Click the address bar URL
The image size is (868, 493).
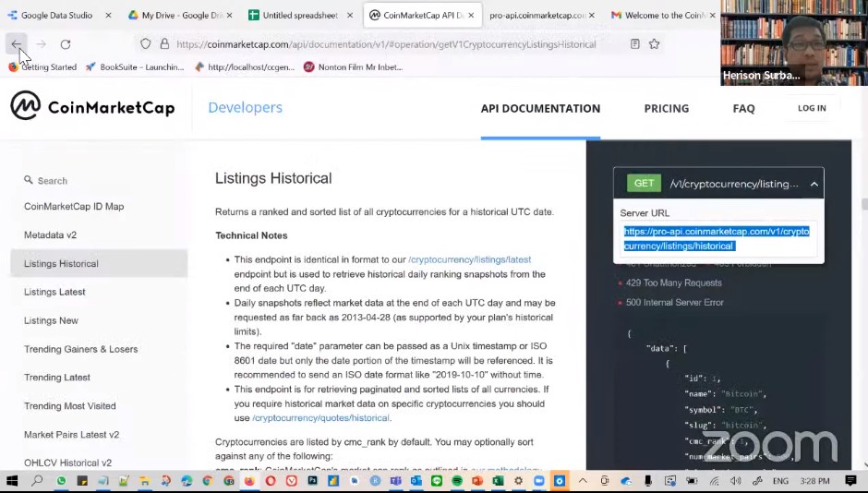coord(386,44)
